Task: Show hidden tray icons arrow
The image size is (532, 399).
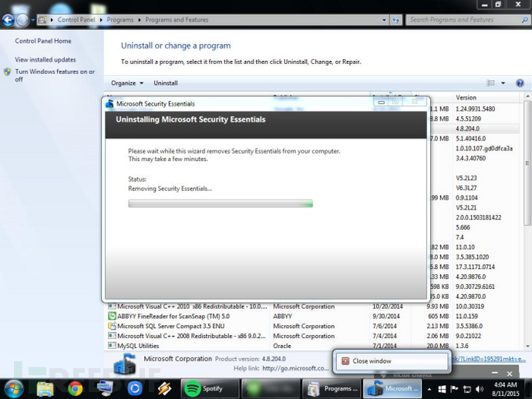Action: point(429,389)
